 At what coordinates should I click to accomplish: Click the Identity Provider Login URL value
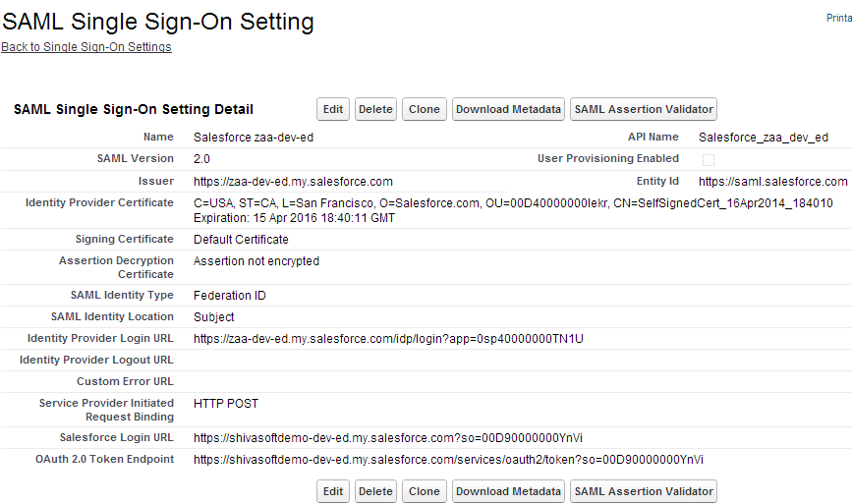point(388,339)
